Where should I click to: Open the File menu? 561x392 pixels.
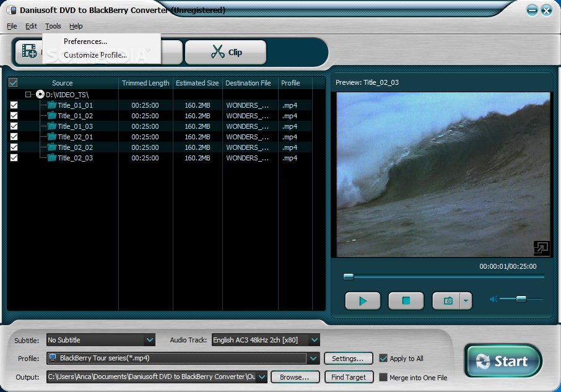pos(12,26)
